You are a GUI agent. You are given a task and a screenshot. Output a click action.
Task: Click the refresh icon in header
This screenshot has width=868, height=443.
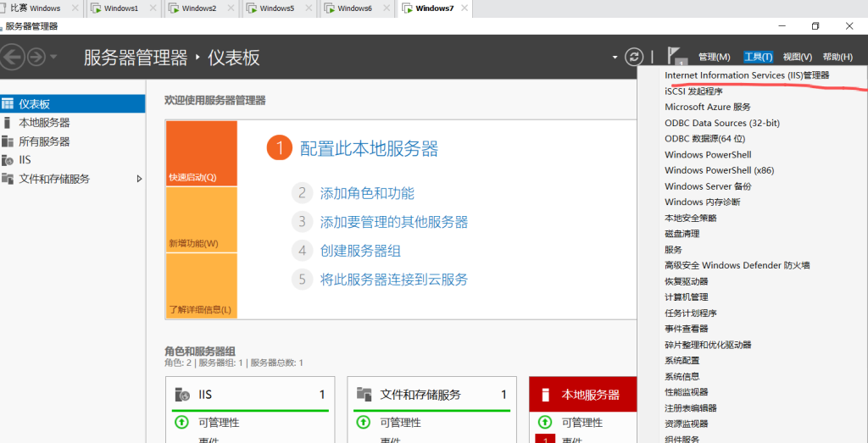634,57
